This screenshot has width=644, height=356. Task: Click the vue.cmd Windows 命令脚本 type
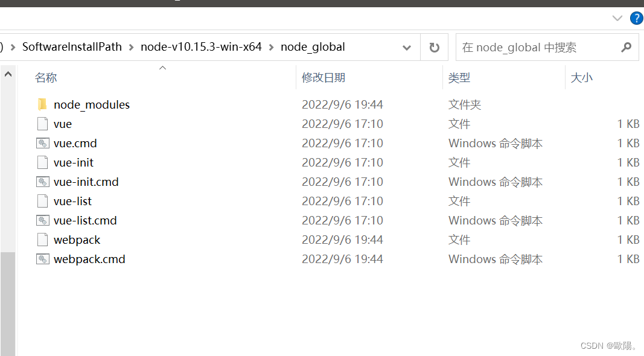(x=496, y=143)
